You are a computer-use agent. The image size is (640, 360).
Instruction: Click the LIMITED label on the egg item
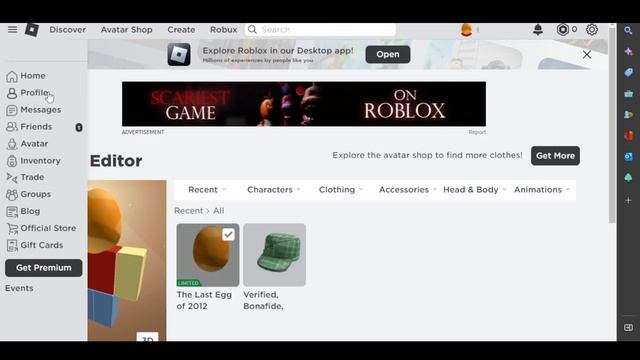point(188,283)
